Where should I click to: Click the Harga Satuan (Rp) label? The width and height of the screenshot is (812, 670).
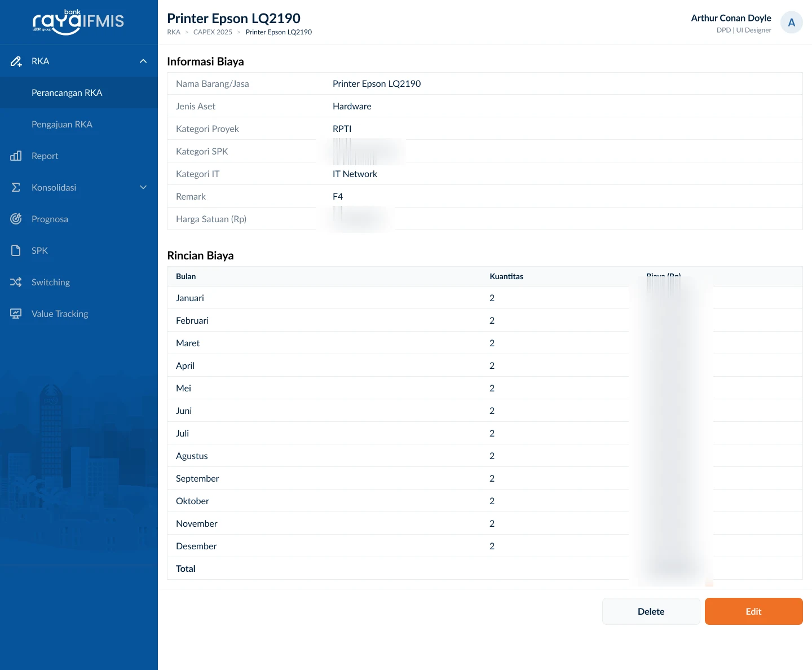pyautogui.click(x=211, y=219)
